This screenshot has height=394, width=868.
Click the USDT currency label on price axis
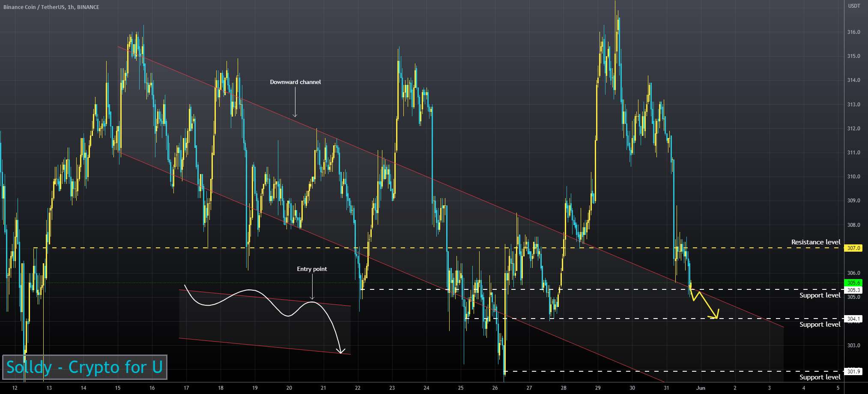click(x=854, y=6)
